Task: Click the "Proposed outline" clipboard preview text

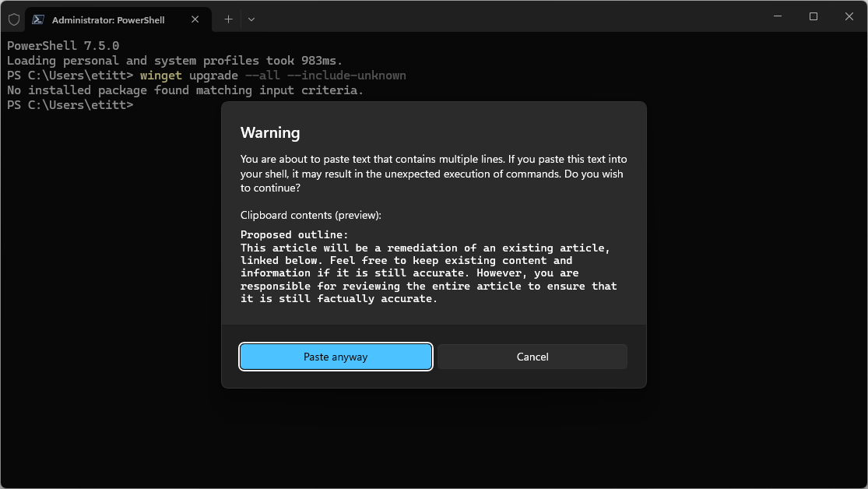Action: (x=294, y=234)
